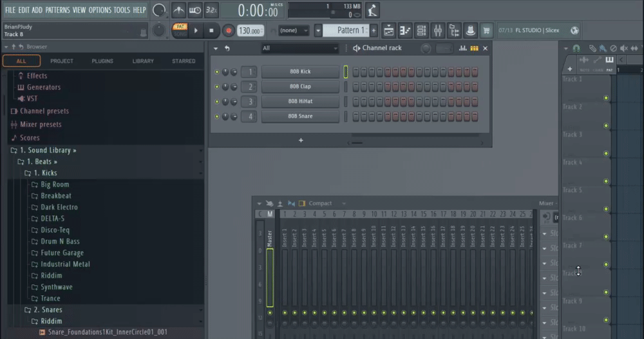
Task: Add a new channel with plus button
Action: click(x=301, y=140)
